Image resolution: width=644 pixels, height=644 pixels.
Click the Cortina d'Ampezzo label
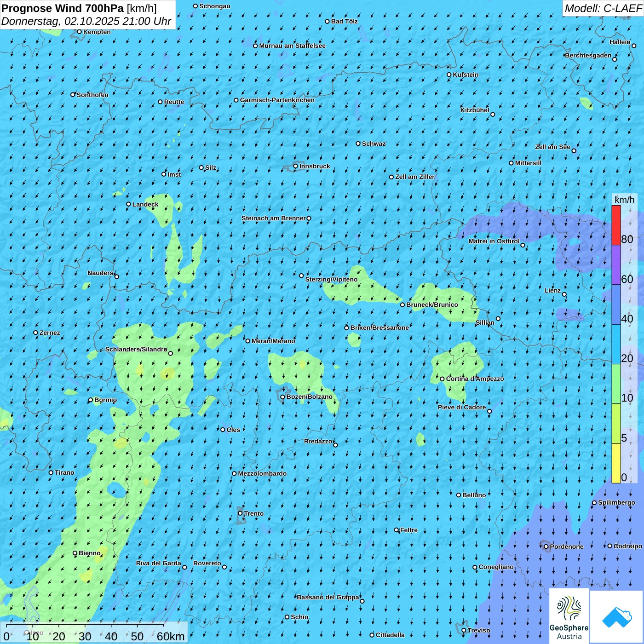475,379
